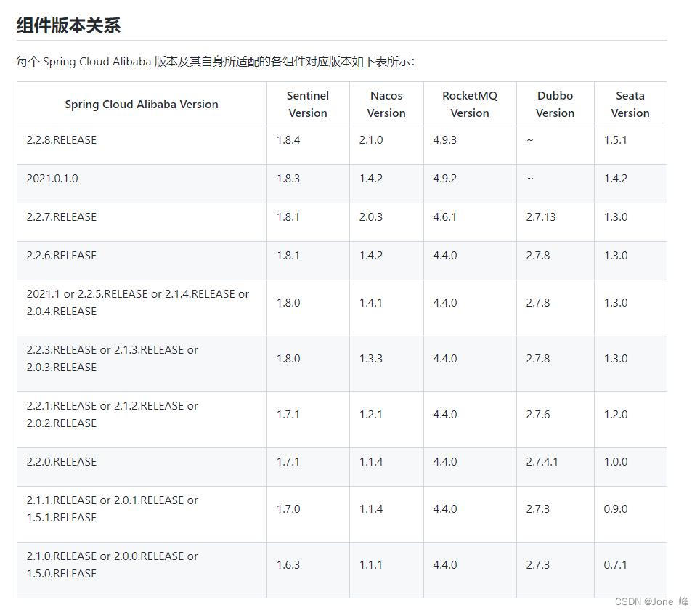Click Sentinel 1.7.1 in 2.2.1.RELEASE row
The height and width of the screenshot is (613, 700).
(x=288, y=414)
